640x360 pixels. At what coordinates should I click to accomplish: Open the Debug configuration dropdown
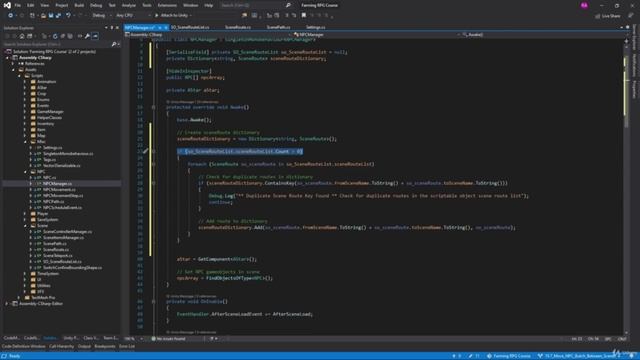pos(101,16)
